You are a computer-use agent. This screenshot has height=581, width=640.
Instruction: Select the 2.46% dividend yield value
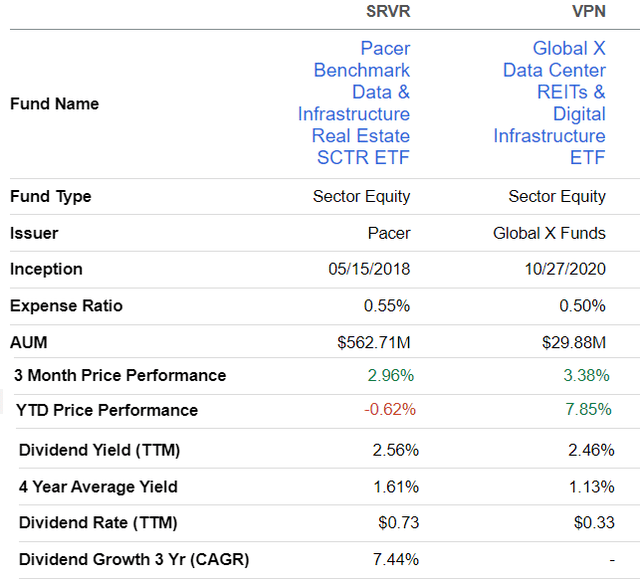point(591,450)
